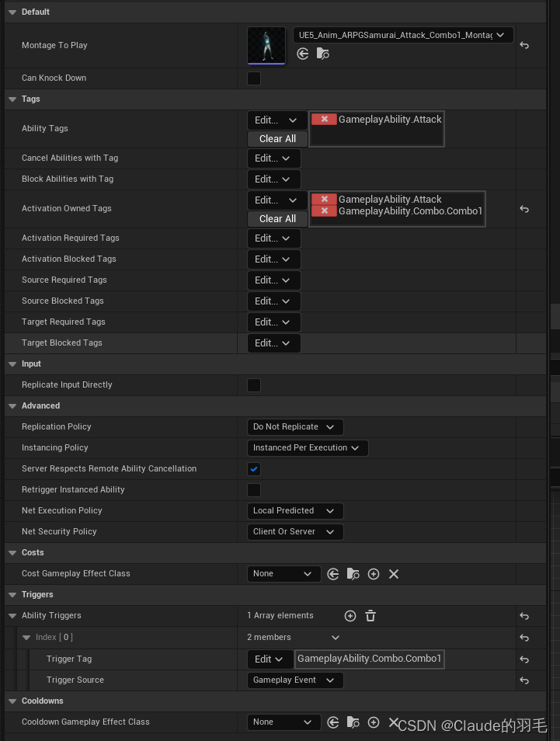Screen dimensions: 560x741
Task: Reset Activation Owned Tags to default
Action: pos(524,209)
